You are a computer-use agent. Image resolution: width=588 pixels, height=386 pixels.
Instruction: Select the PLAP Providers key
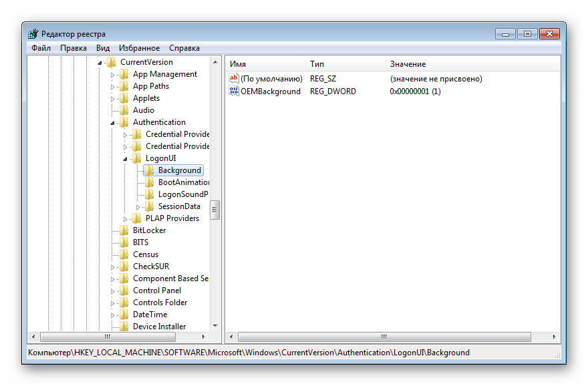pos(172,218)
